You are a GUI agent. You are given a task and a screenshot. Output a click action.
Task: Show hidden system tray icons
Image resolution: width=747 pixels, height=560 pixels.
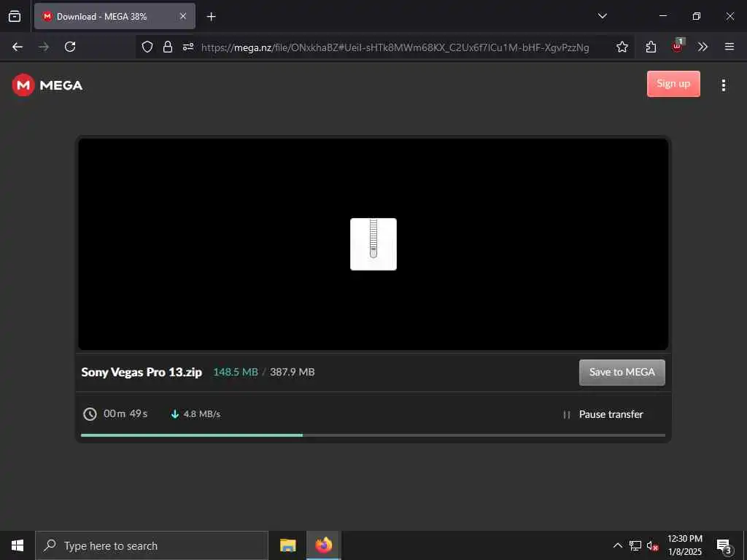pos(617,545)
